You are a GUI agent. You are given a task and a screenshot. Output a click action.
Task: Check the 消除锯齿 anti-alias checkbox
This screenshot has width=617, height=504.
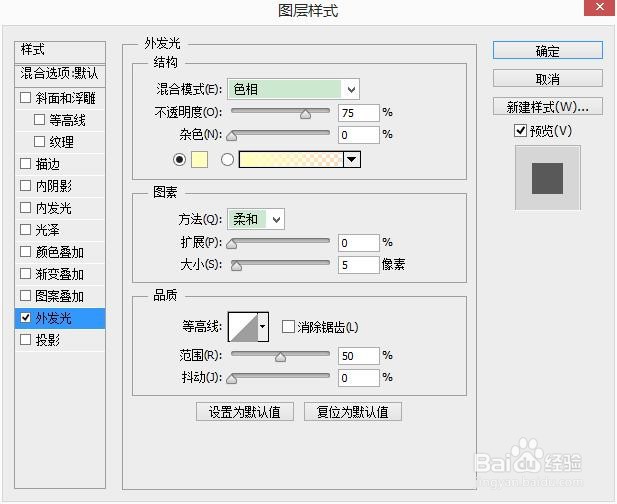288,327
